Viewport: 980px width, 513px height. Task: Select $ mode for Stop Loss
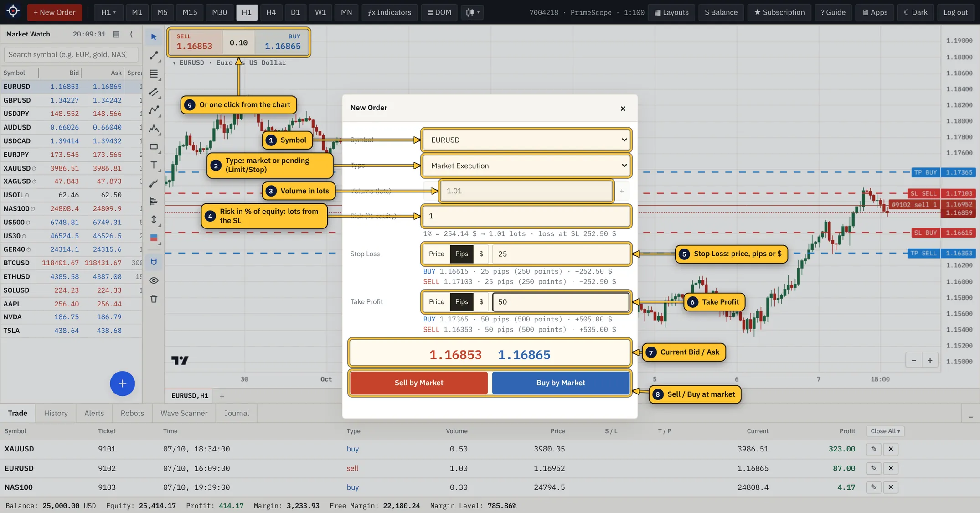(x=481, y=254)
